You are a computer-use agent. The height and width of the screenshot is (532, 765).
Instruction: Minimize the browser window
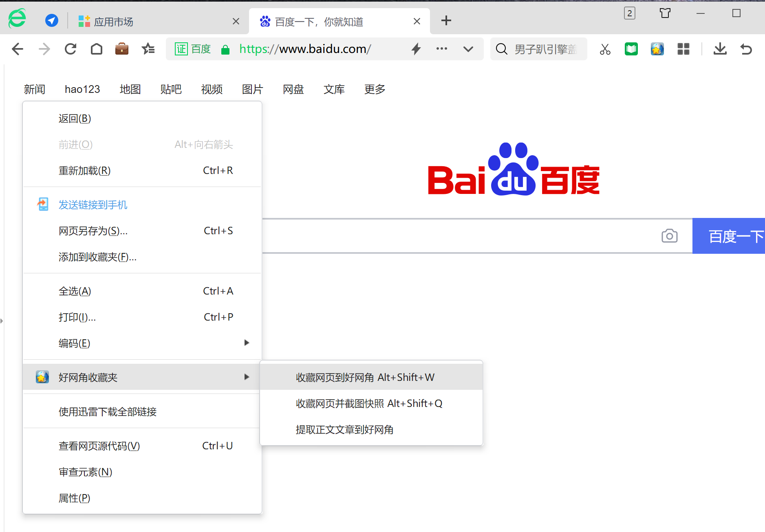tap(701, 13)
